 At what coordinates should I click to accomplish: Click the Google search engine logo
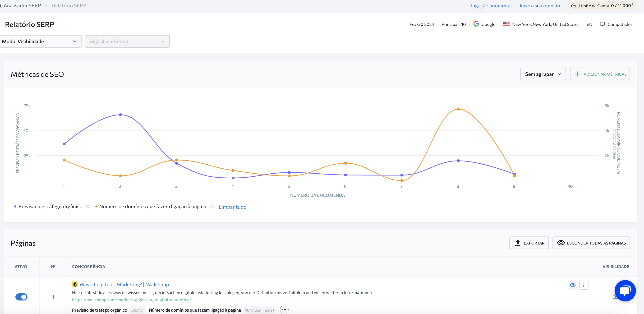pos(476,24)
